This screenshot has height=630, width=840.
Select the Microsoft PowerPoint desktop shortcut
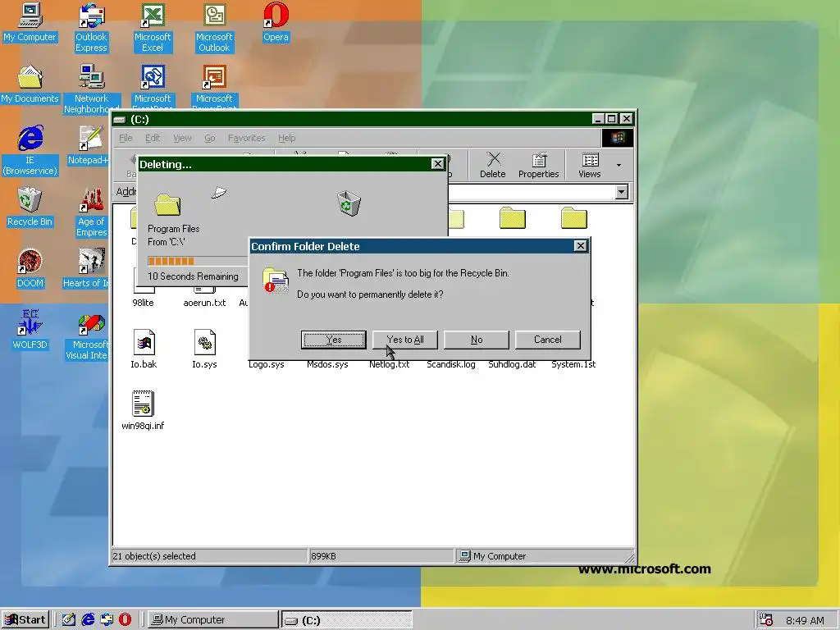tap(214, 85)
